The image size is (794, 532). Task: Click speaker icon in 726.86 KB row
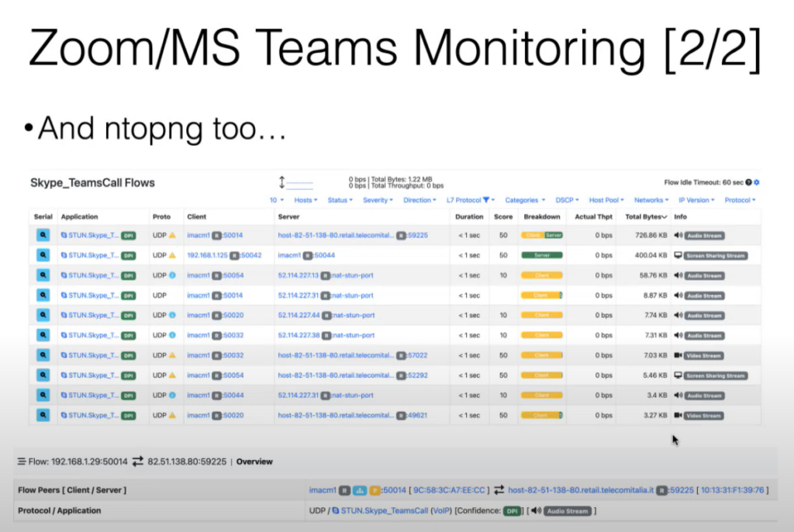tap(678, 235)
